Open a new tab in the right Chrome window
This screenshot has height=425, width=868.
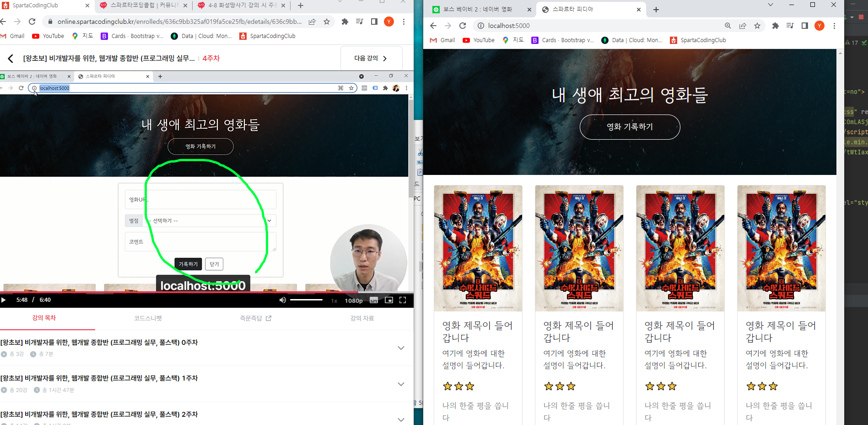(x=656, y=9)
